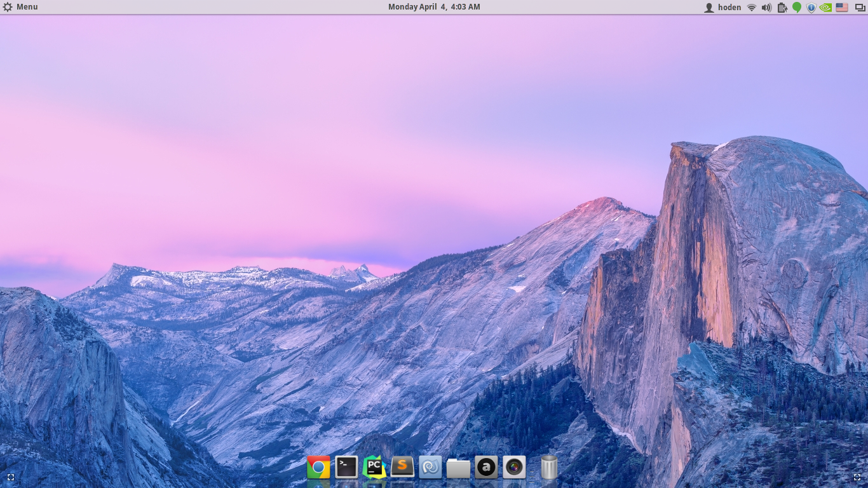This screenshot has height=488, width=868.
Task: Open the Trash in the dock
Action: coord(549,467)
